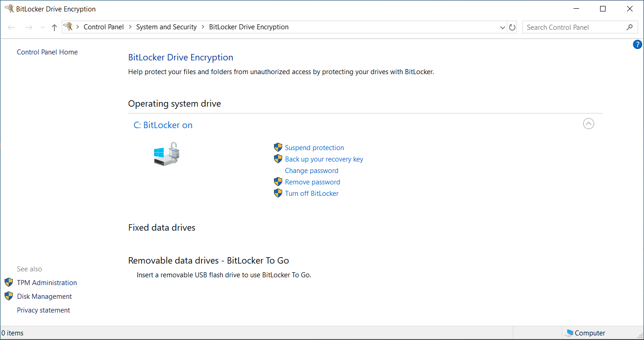Open the recent locations dropdown arrow
This screenshot has width=644, height=340.
tap(43, 27)
